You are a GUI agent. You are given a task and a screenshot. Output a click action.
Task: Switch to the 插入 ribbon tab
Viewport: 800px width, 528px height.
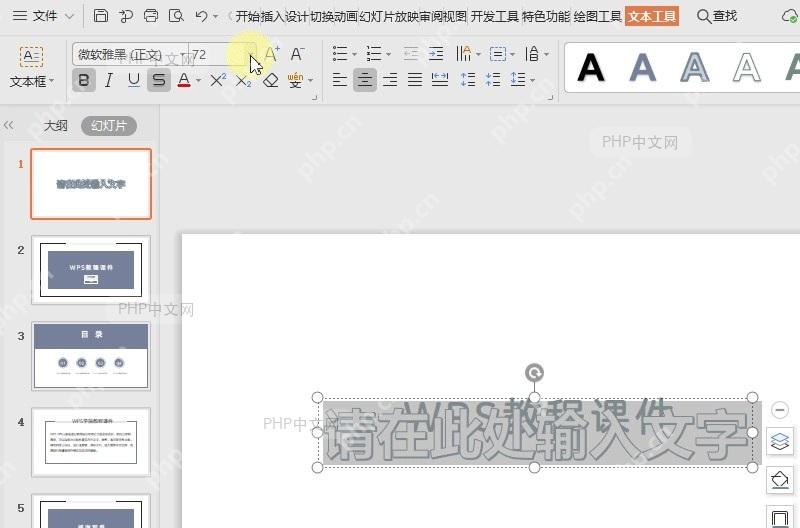click(x=272, y=16)
